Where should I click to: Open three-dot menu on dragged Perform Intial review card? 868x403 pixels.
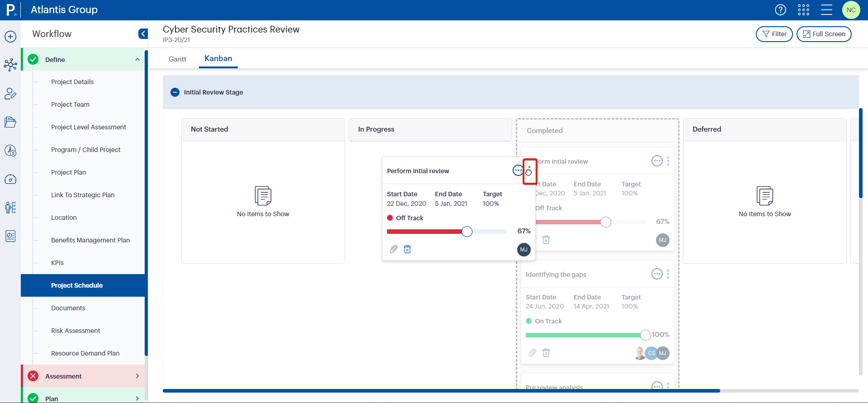[x=529, y=171]
